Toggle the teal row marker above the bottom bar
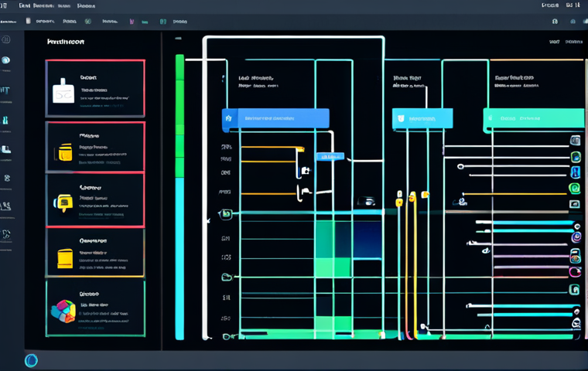 coord(227,277)
